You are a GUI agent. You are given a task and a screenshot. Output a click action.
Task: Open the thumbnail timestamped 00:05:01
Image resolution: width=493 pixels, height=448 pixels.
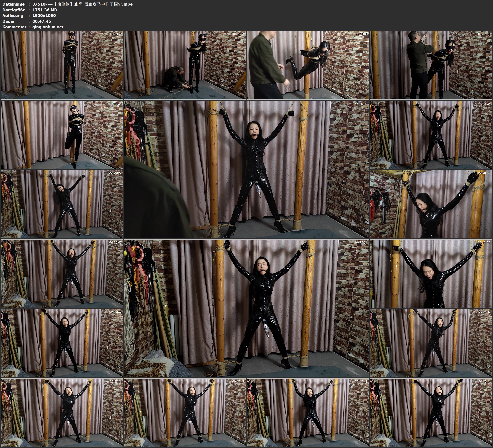pyautogui.click(x=185, y=65)
